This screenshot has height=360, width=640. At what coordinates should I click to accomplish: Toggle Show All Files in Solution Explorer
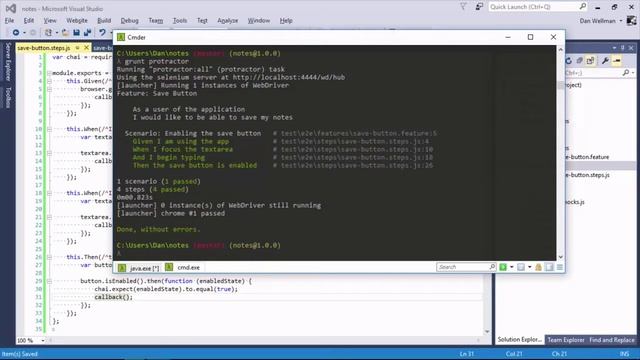click(590, 61)
